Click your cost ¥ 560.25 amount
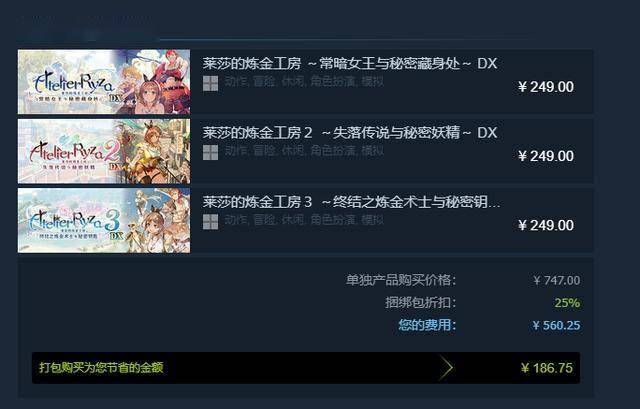640x409 pixels. pyautogui.click(x=556, y=325)
